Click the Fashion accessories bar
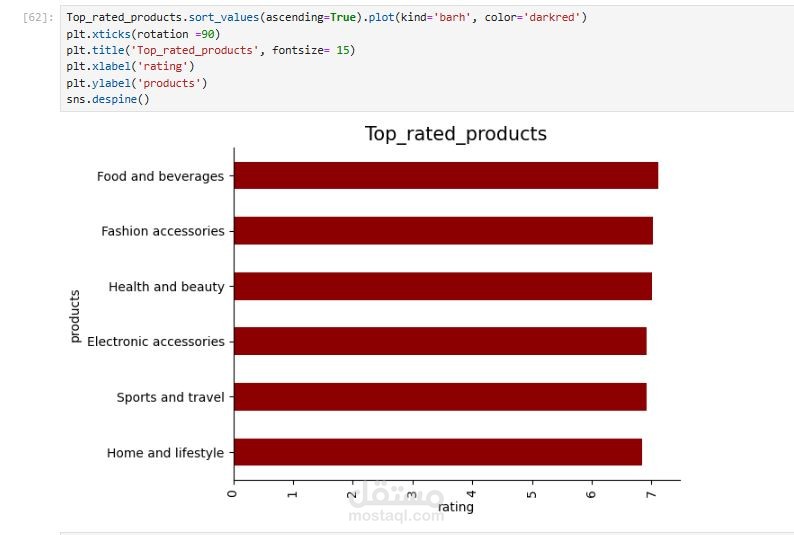 click(x=444, y=231)
